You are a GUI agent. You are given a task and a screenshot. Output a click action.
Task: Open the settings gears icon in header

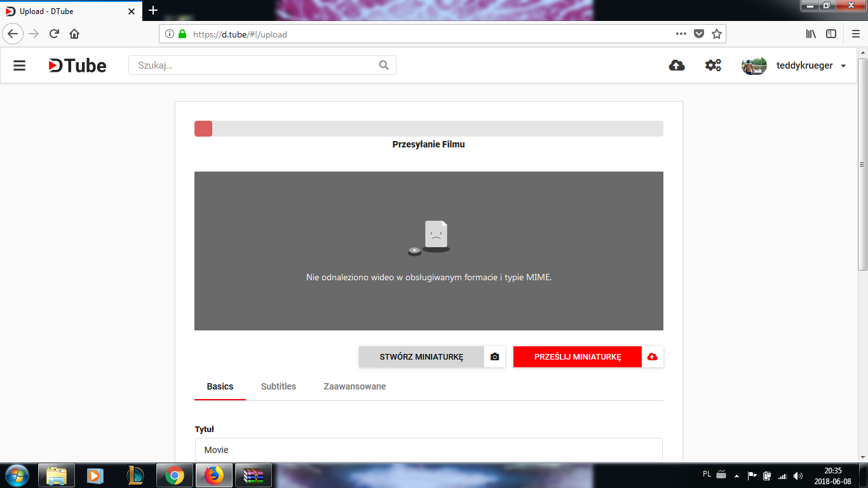tap(713, 65)
